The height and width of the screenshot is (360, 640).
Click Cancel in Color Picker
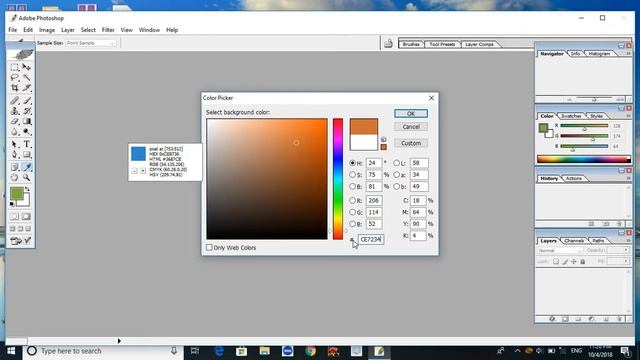[x=411, y=127]
